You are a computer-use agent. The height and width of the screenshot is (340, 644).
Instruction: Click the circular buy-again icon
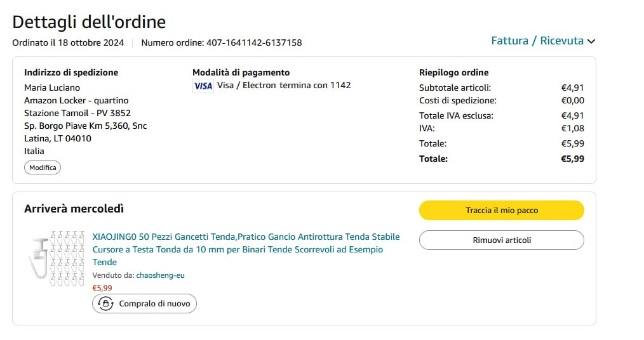pos(106,304)
